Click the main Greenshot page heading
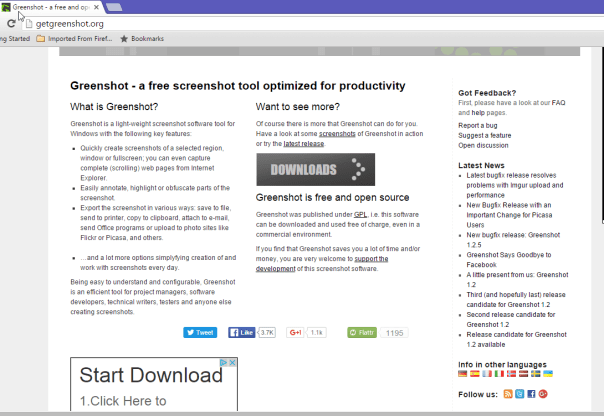This screenshot has width=604, height=416. [x=238, y=86]
